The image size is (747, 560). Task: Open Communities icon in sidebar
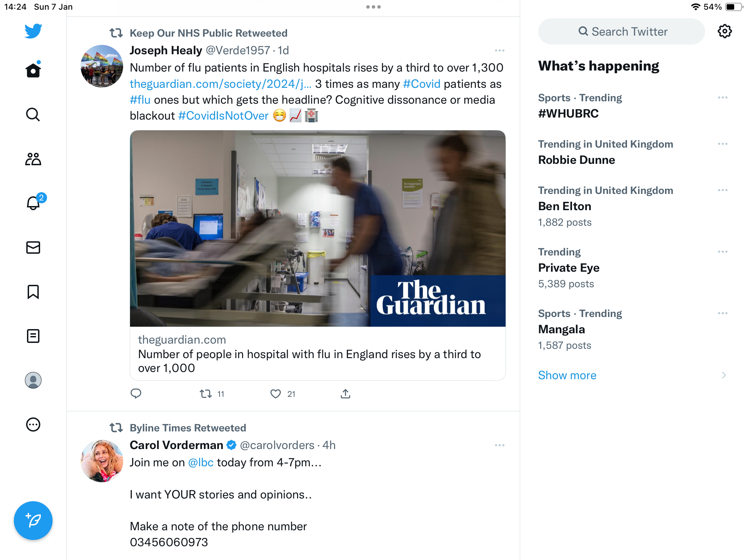coord(33,159)
